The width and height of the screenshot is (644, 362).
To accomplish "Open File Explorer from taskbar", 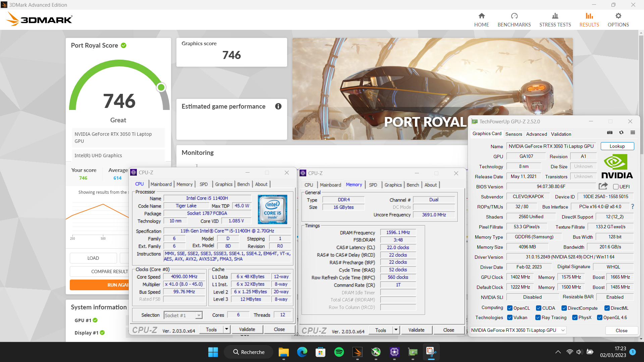I will click(x=283, y=352).
